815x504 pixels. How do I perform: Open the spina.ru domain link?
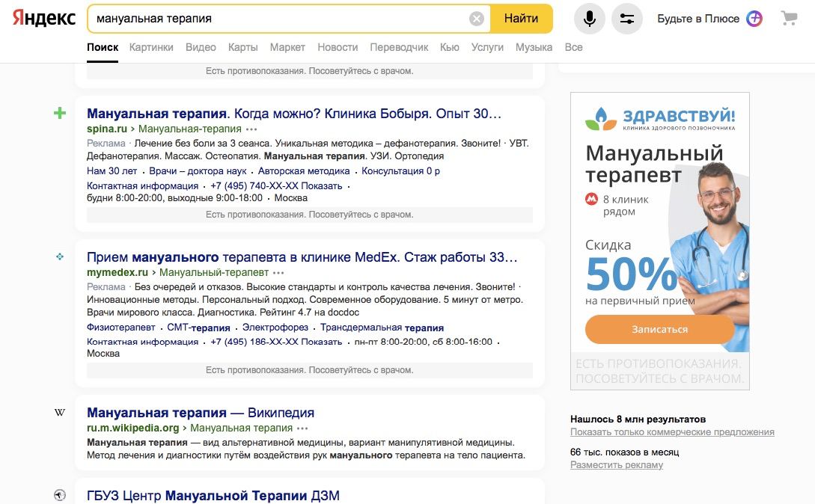pyautogui.click(x=106, y=129)
